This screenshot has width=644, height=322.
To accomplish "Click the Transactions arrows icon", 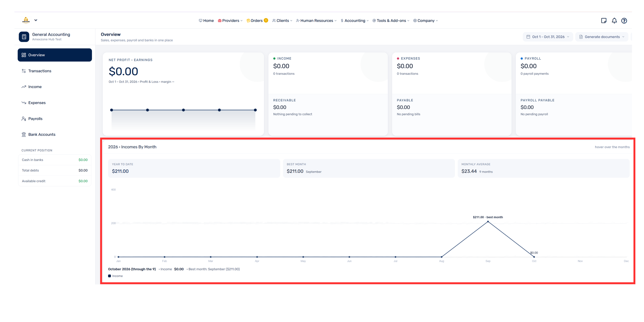I will click(x=24, y=71).
